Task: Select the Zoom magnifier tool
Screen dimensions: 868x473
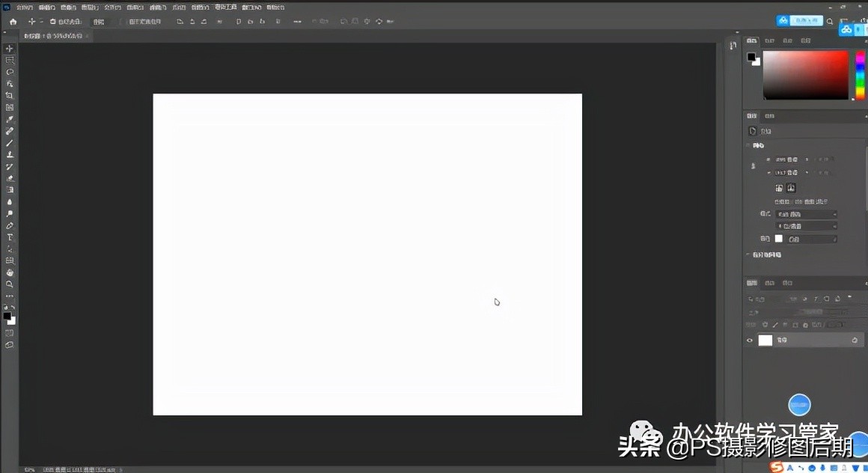Action: pyautogui.click(x=10, y=284)
